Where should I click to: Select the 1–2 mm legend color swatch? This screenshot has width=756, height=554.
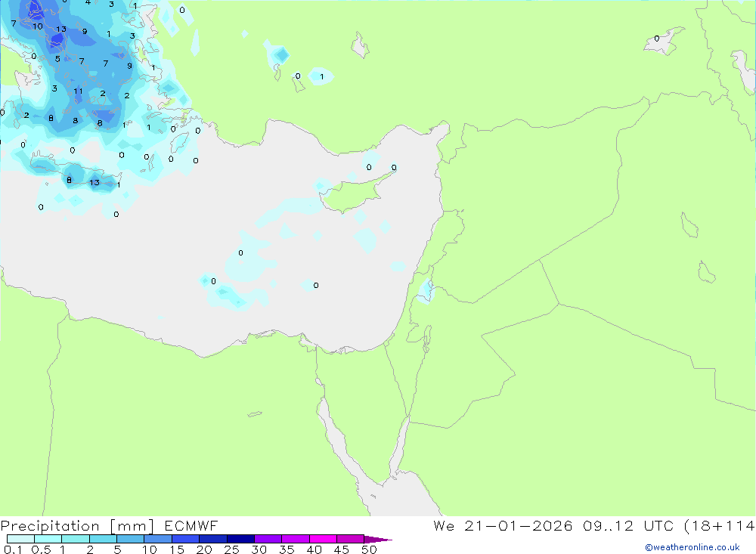[x=75, y=539]
